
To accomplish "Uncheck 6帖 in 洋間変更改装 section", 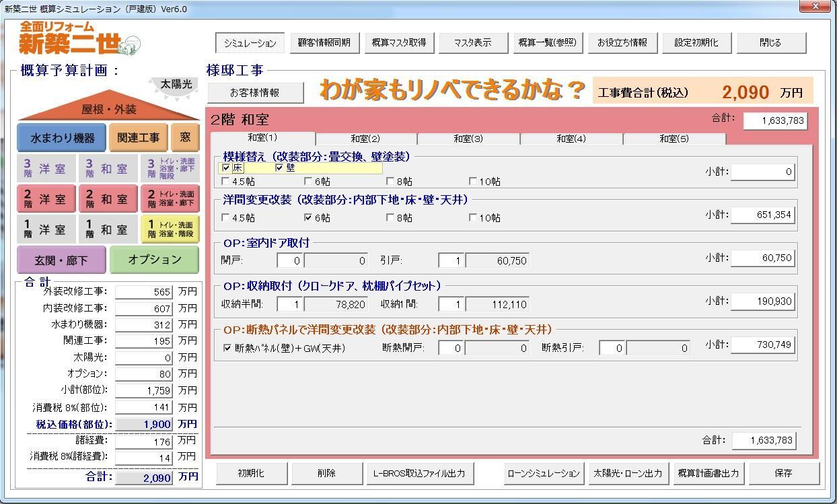I will pyautogui.click(x=308, y=217).
